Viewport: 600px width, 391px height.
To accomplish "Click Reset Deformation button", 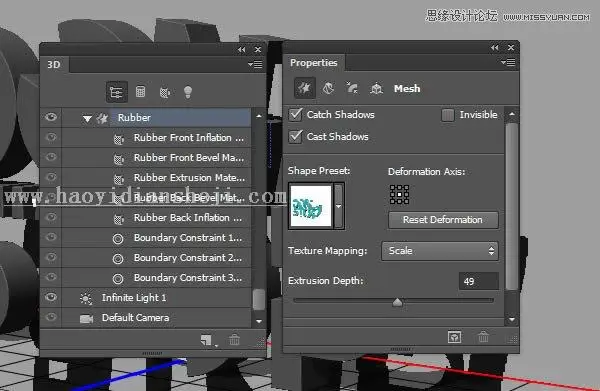I will point(443,220).
